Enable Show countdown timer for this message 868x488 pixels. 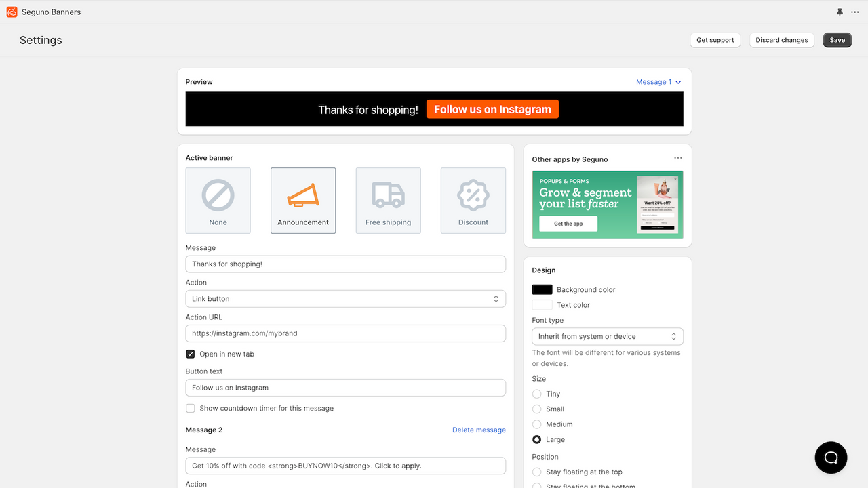(x=191, y=408)
